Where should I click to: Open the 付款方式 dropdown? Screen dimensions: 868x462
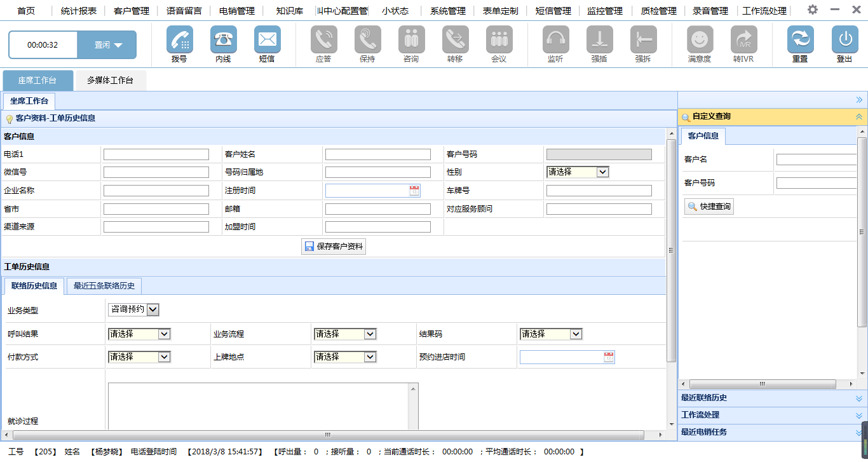(x=139, y=357)
